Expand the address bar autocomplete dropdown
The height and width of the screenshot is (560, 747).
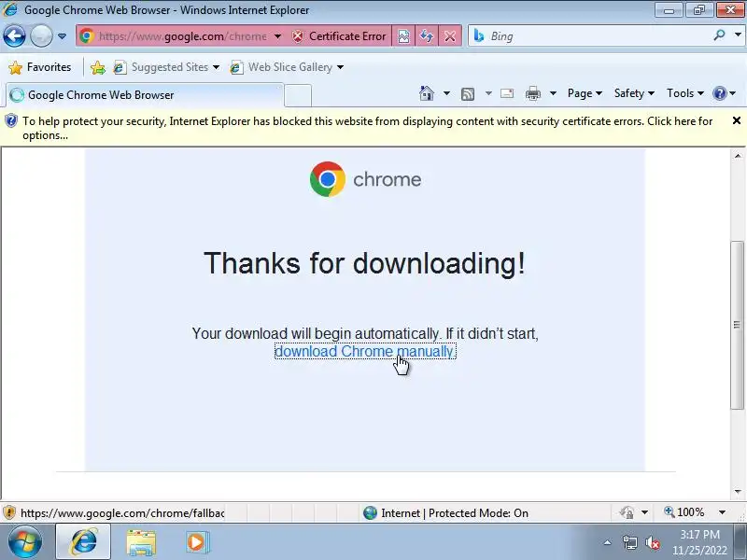pos(277,36)
